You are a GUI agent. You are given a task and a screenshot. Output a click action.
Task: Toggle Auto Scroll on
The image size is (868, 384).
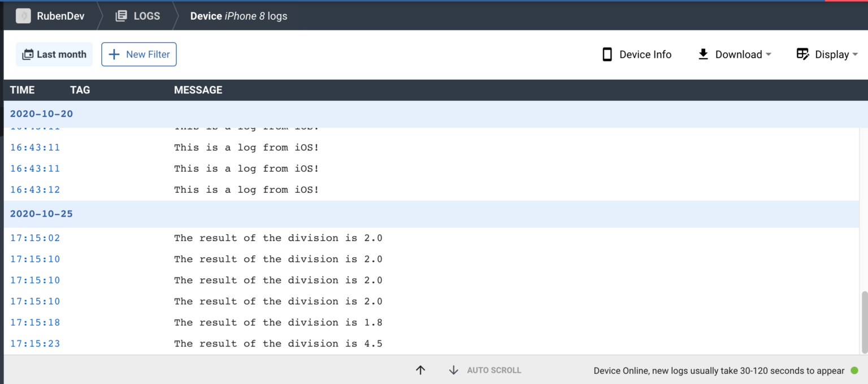pyautogui.click(x=494, y=370)
